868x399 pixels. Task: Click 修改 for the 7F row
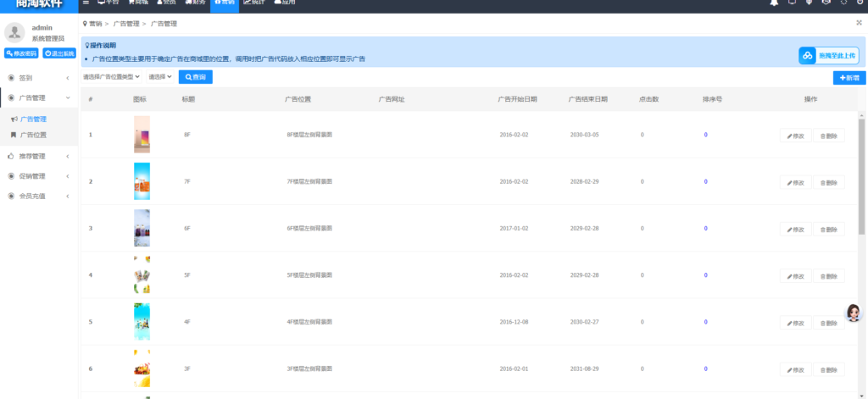point(795,182)
